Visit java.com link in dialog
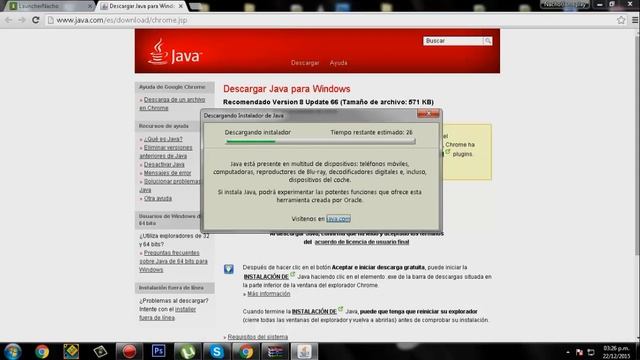Viewport: 640px width, 360px height. (x=338, y=219)
